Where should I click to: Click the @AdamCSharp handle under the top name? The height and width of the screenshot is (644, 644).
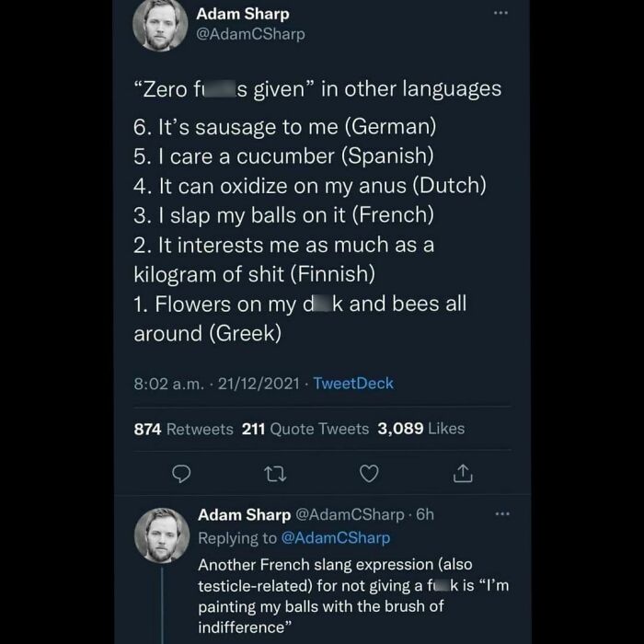tap(249, 35)
